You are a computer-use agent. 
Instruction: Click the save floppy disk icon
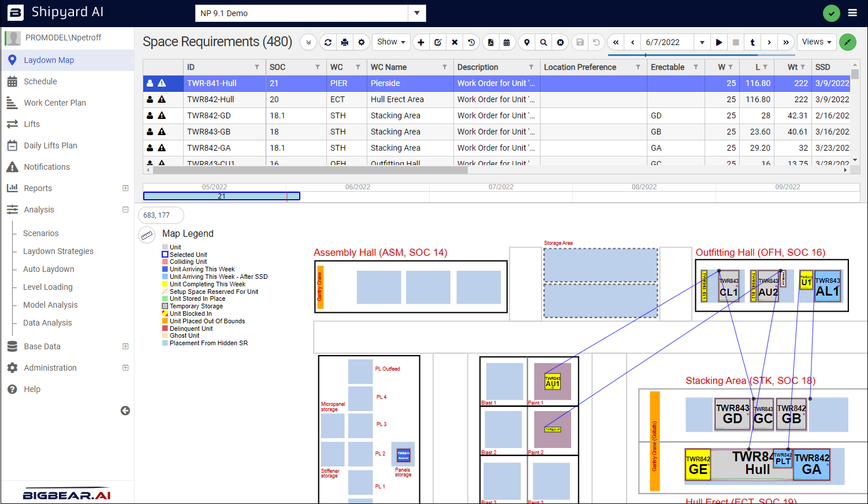[580, 42]
